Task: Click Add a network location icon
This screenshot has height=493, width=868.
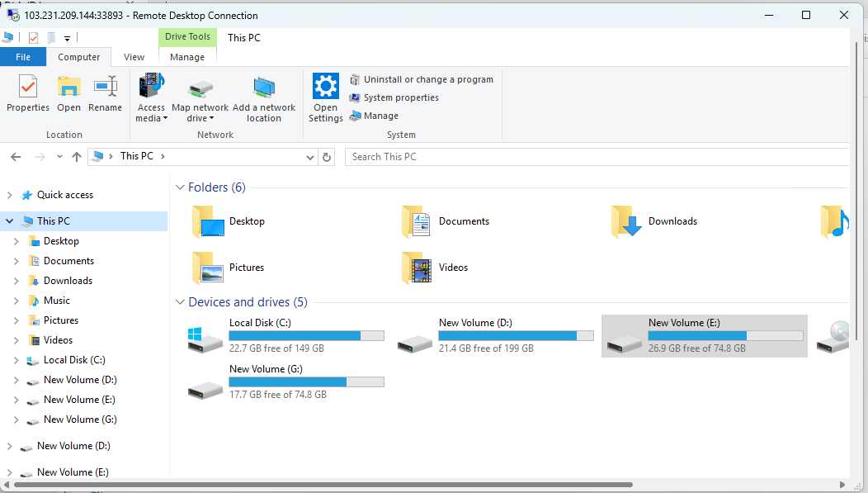Action: 264,88
